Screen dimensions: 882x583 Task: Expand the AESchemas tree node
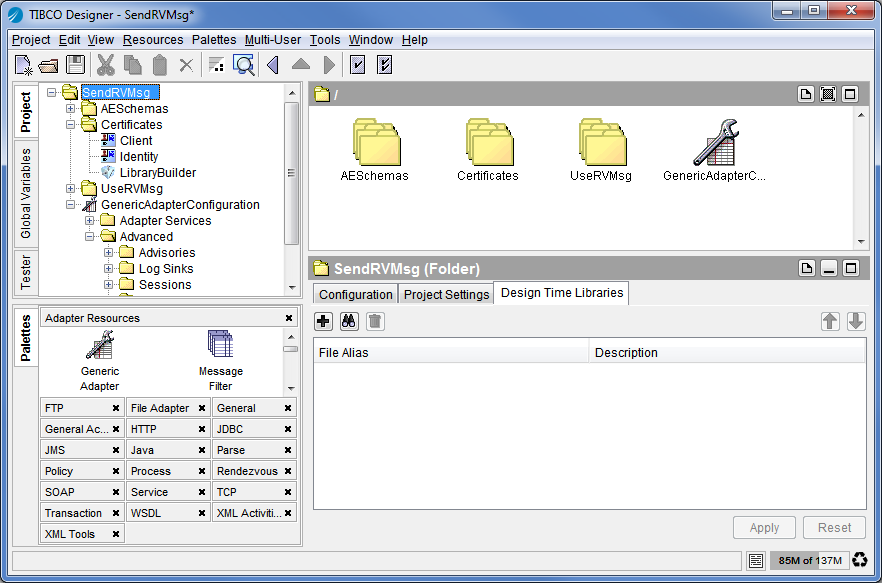point(71,109)
